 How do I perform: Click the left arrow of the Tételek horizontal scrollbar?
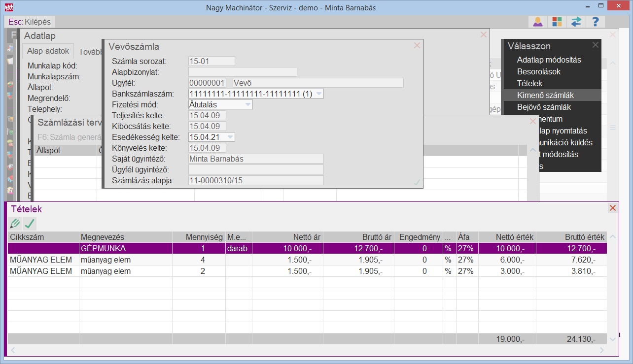(x=12, y=350)
